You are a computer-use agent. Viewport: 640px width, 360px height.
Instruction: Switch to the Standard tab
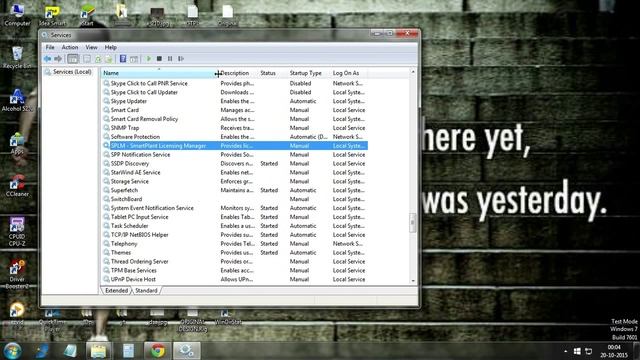146,291
